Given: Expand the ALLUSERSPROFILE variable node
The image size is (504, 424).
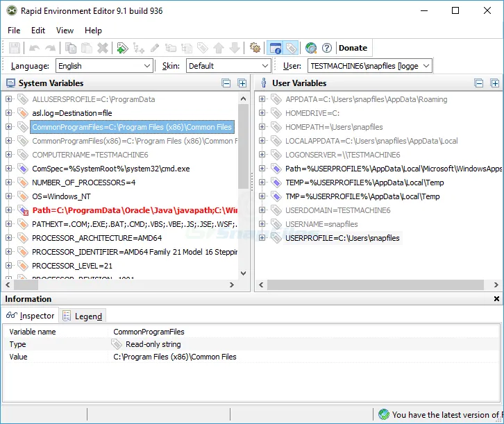Looking at the screenshot, I should point(9,99).
